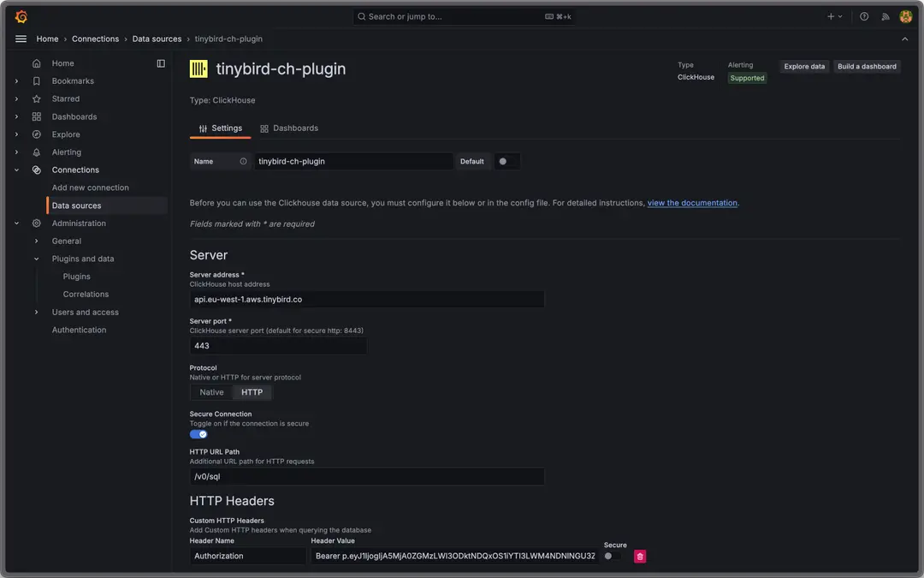924x578 pixels.
Task: Select the HTTP protocol option
Action: tap(252, 392)
